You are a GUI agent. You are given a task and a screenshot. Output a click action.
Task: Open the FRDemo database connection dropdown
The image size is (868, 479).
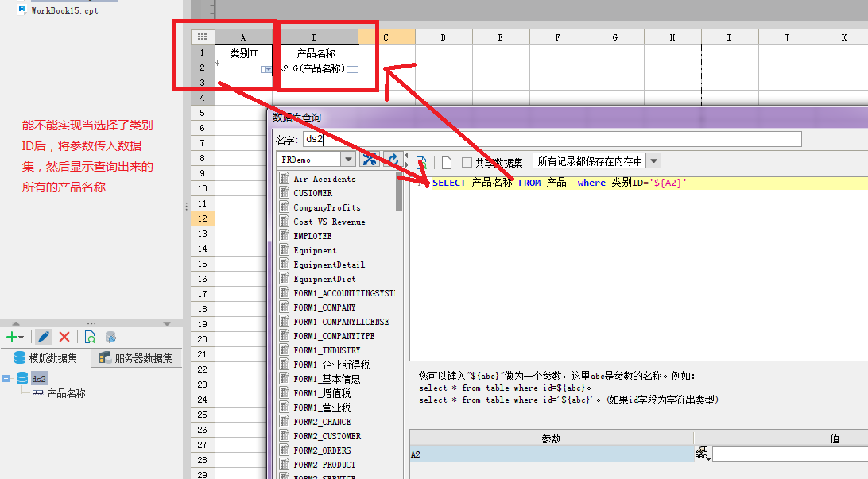[x=348, y=160]
